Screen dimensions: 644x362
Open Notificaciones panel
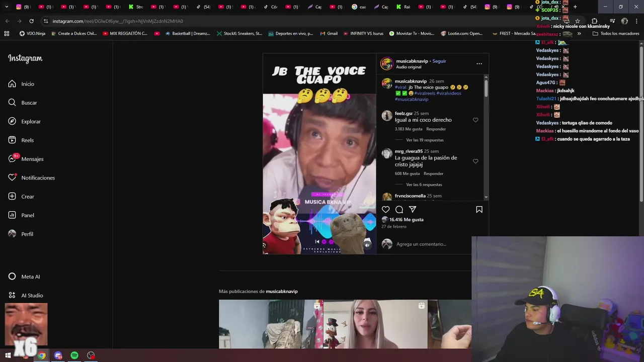point(31,177)
